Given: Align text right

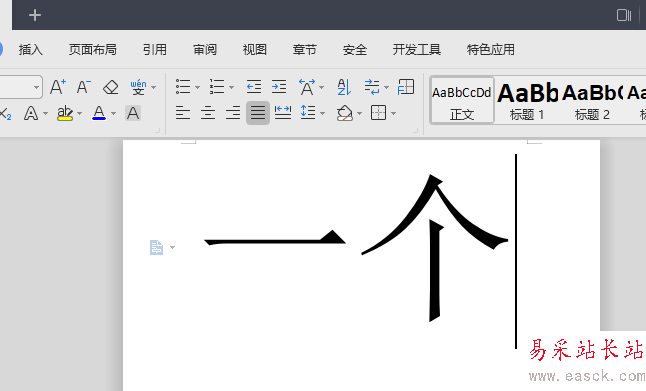Looking at the screenshot, I should tap(233, 113).
